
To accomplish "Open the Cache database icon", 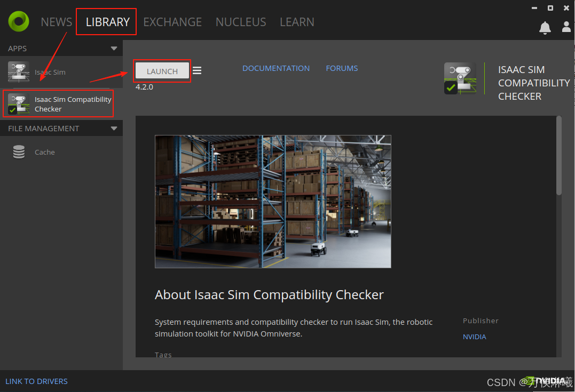I will pyautogui.click(x=19, y=152).
